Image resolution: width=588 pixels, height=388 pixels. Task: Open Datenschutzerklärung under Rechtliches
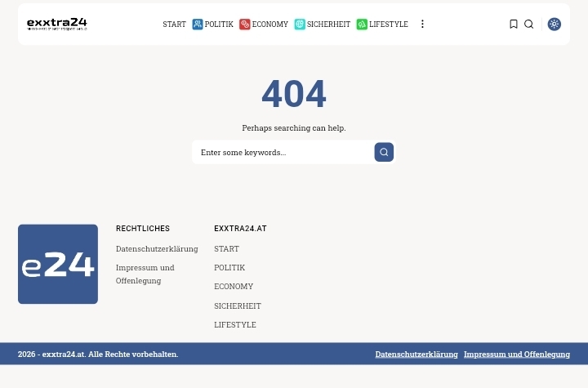[x=157, y=248]
